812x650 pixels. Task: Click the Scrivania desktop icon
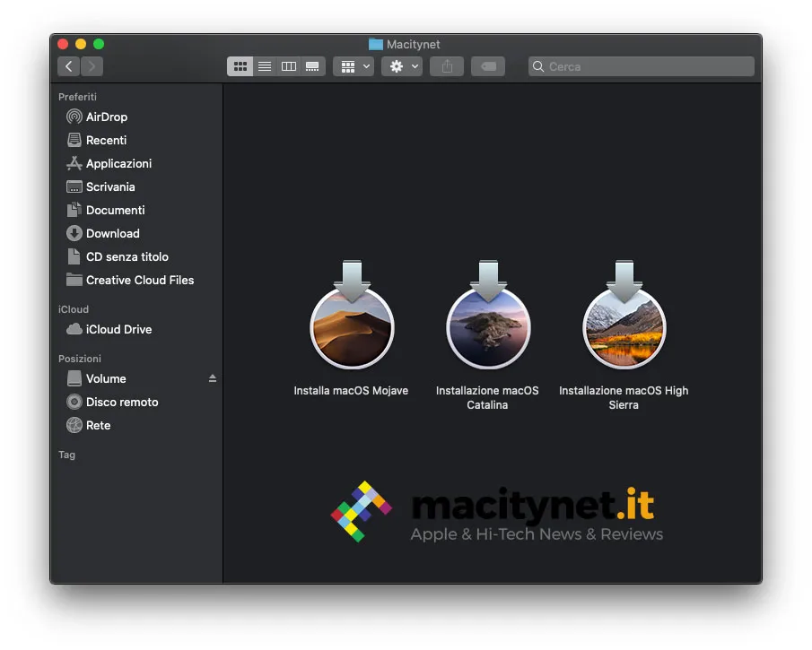click(x=74, y=186)
